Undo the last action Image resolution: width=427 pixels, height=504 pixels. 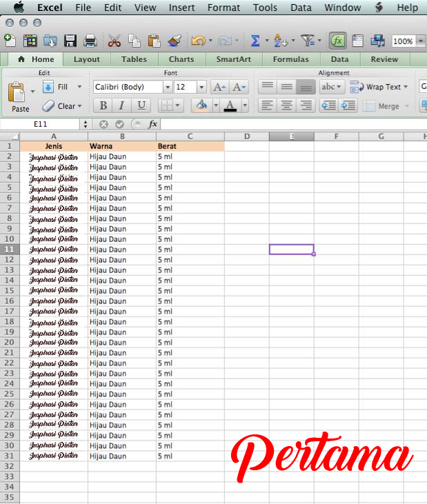199,41
